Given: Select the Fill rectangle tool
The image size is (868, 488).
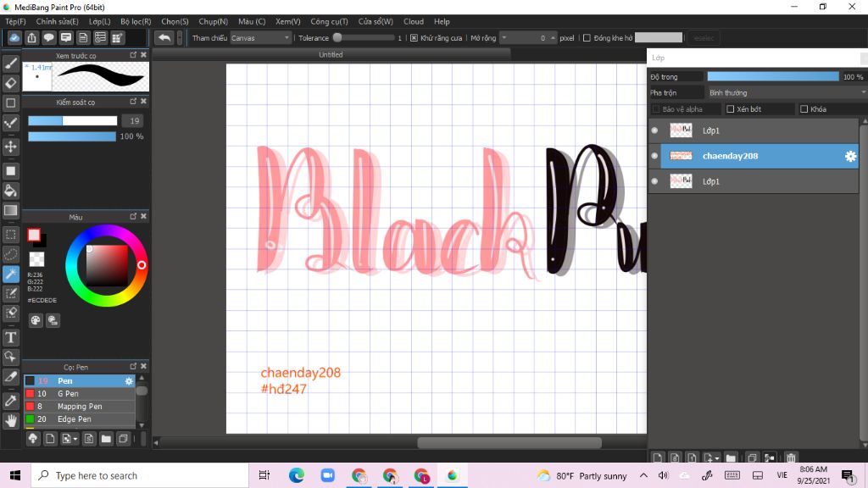Looking at the screenshot, I should 10,171.
